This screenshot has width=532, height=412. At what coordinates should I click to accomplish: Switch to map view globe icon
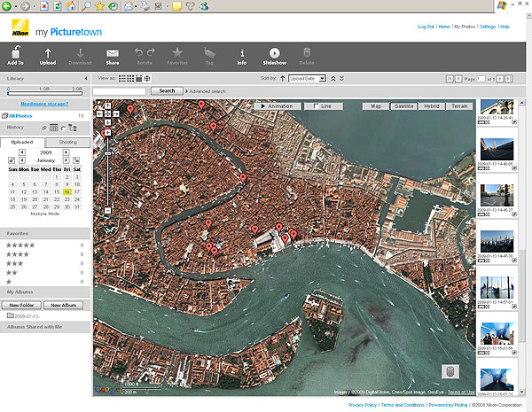(147, 78)
